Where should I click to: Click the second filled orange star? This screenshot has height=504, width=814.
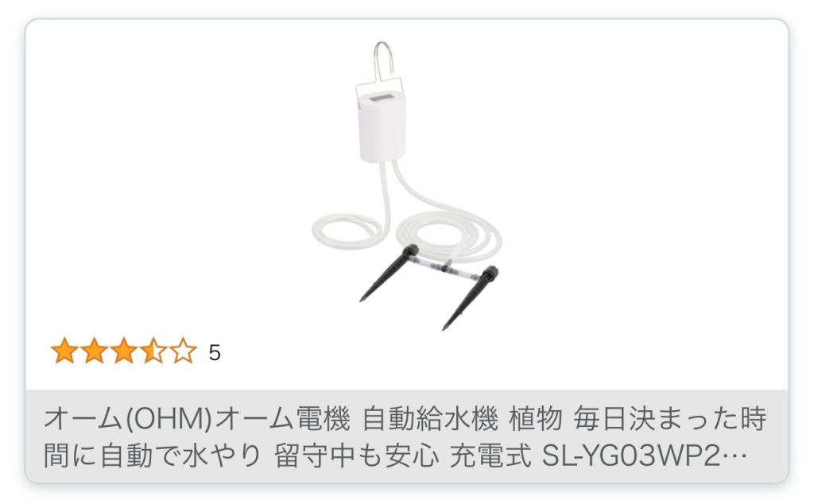(x=94, y=351)
